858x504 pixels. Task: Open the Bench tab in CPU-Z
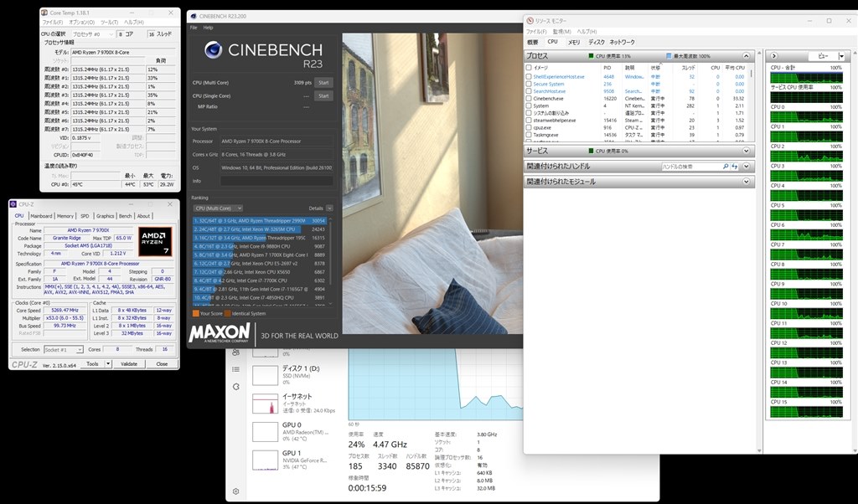tap(126, 216)
